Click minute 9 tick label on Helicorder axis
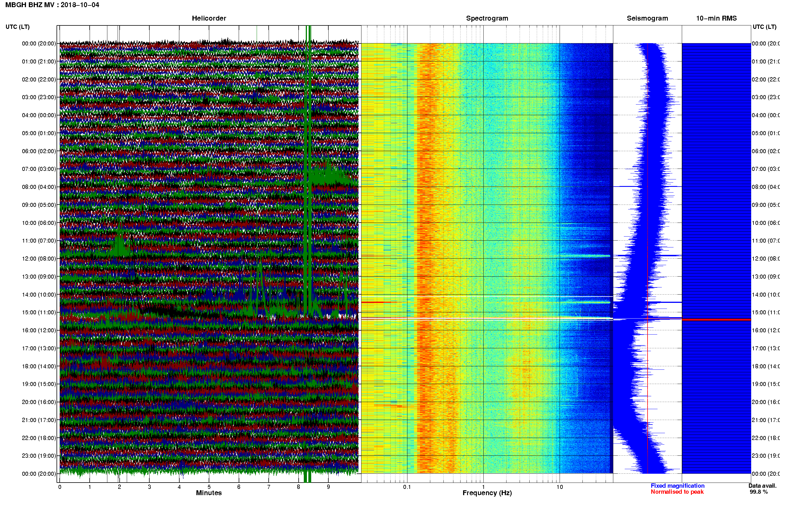The height and width of the screenshot is (508, 812). (328, 487)
